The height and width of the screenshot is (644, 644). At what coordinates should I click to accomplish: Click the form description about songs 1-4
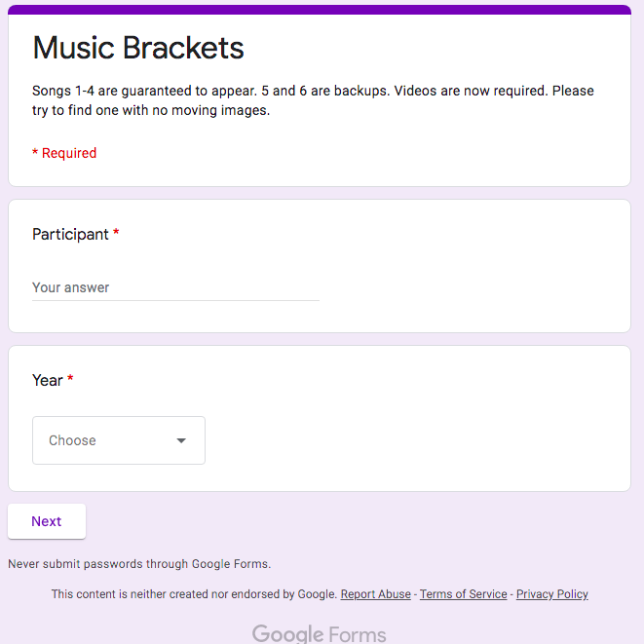pyautogui.click(x=313, y=100)
